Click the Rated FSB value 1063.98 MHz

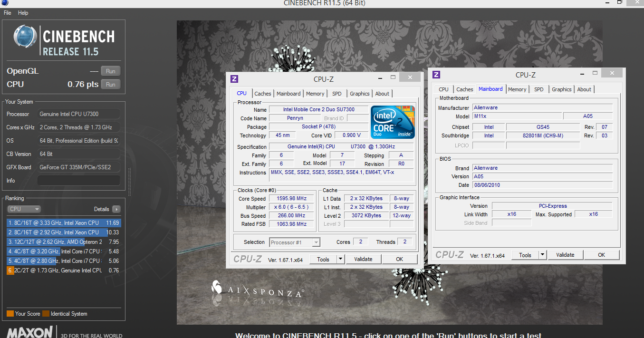(292, 224)
